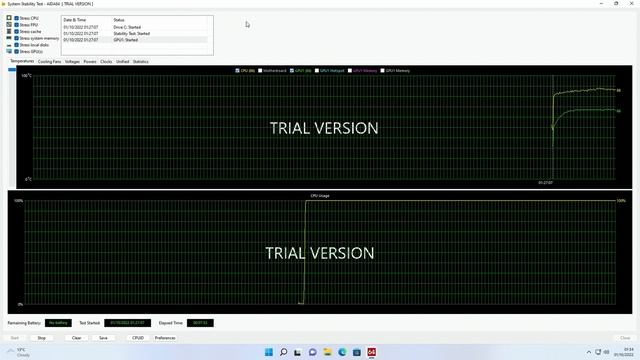Toggle Stress system memory checkbox
Viewport: 640px width, 360px height.
[x=17, y=38]
